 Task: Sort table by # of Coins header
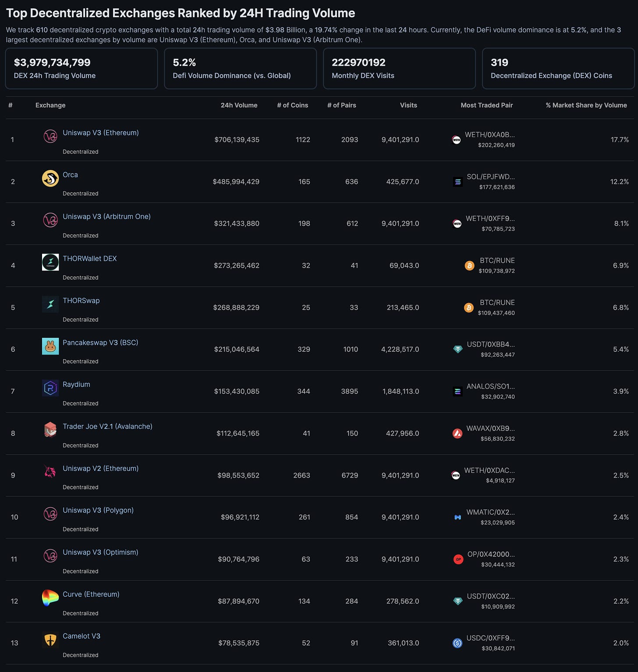point(293,105)
